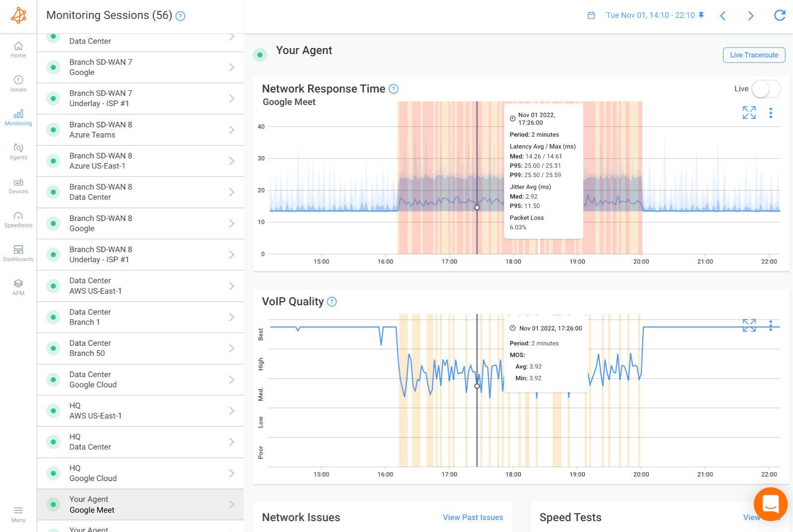Refresh the monitoring data
793x532 pixels.
coord(778,15)
